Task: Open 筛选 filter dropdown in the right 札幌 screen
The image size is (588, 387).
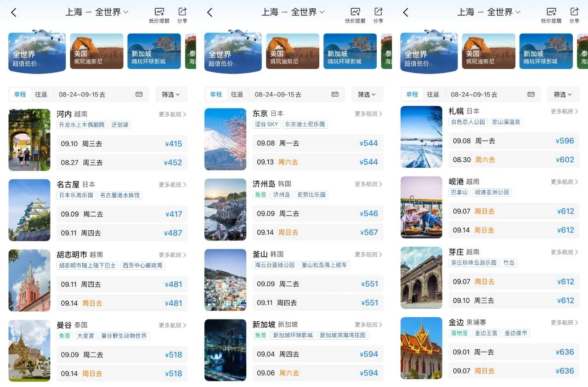Action: [x=563, y=94]
